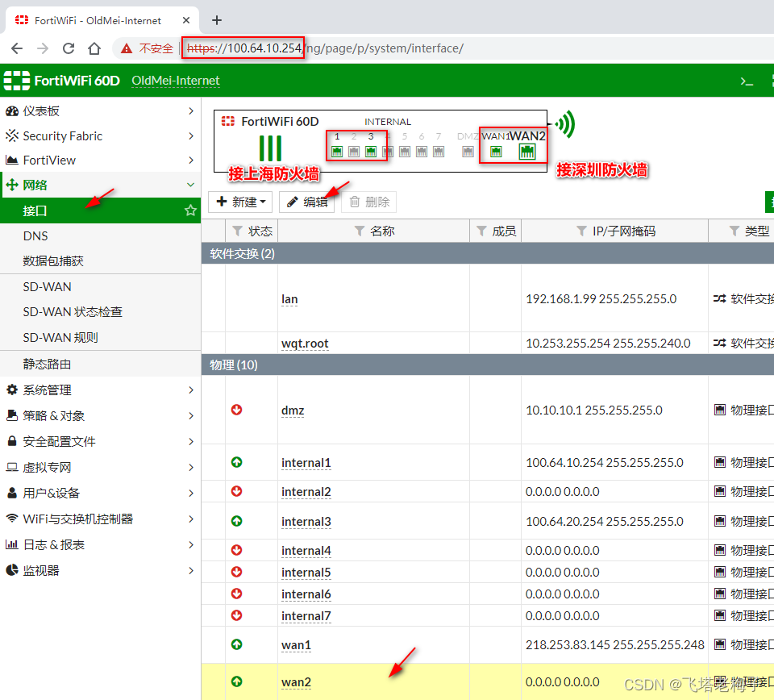This screenshot has height=700, width=774.
Task: Click the WAN2 port in the faceplate
Action: 527,152
